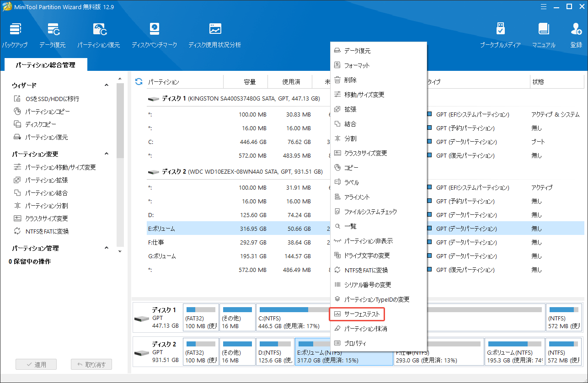Select the G:ボリューム partition row in list

click(x=238, y=256)
